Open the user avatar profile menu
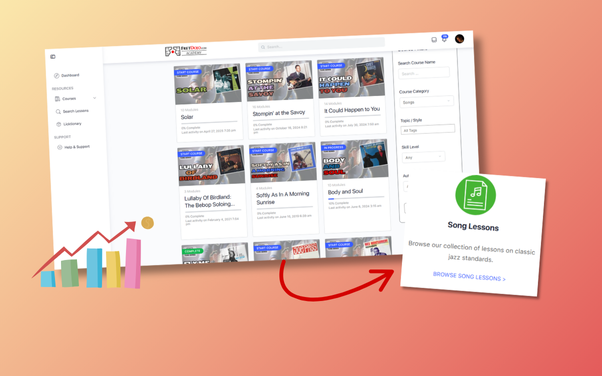 coord(459,39)
